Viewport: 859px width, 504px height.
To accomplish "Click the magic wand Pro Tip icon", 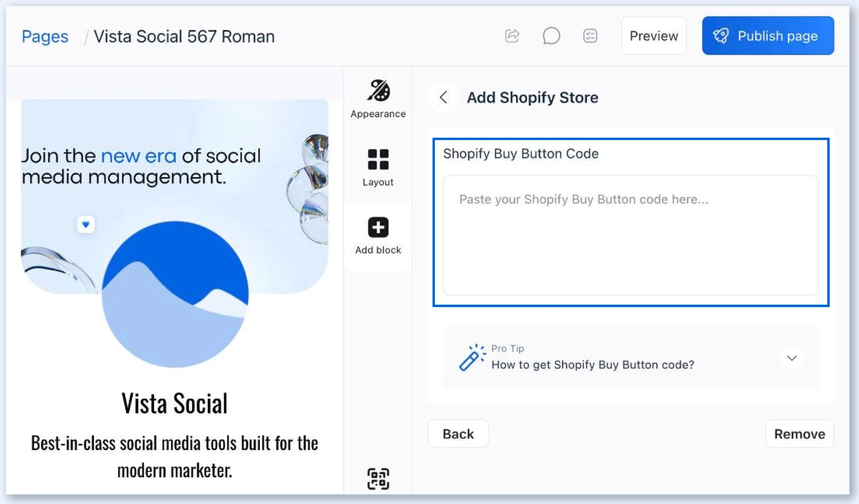I will [472, 357].
